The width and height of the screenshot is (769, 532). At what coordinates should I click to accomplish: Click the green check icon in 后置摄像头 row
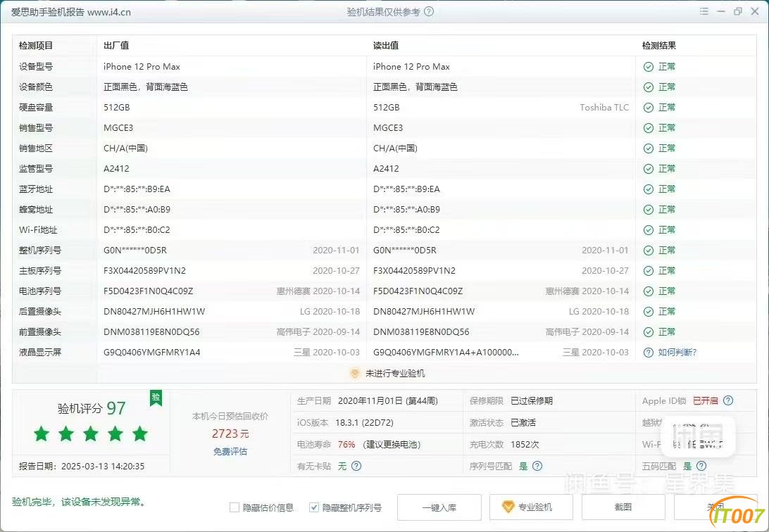tap(649, 312)
